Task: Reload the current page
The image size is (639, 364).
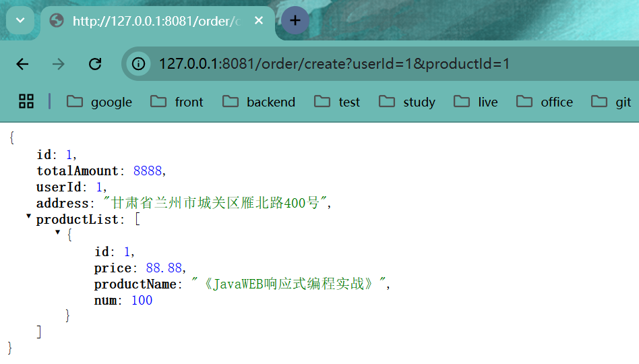Action: point(95,64)
